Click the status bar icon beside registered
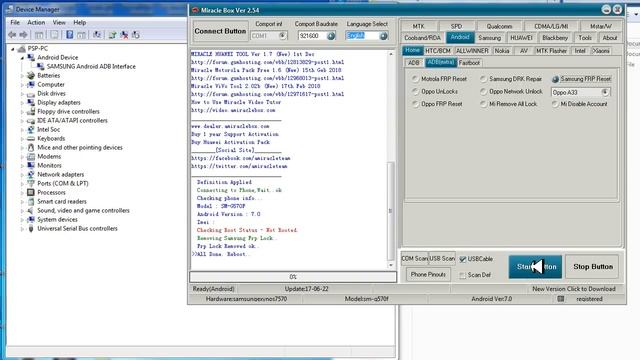The image size is (640, 360). pos(561,299)
